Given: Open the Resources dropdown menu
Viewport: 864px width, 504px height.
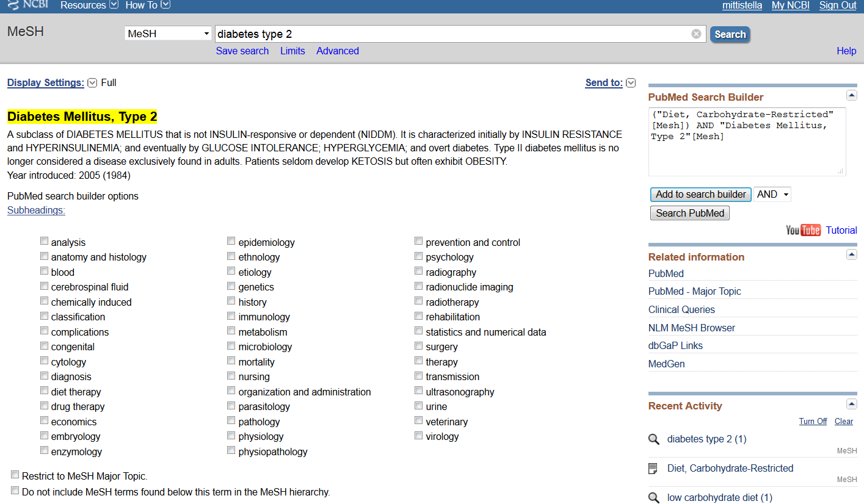Looking at the screenshot, I should [x=89, y=5].
